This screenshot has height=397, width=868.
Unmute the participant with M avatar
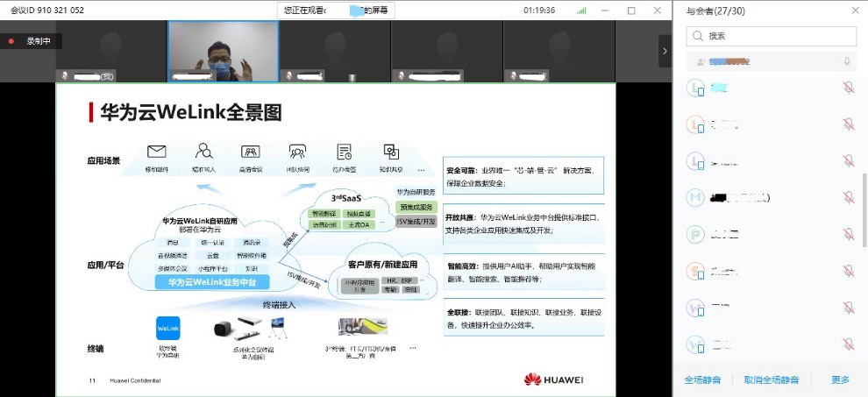click(849, 197)
